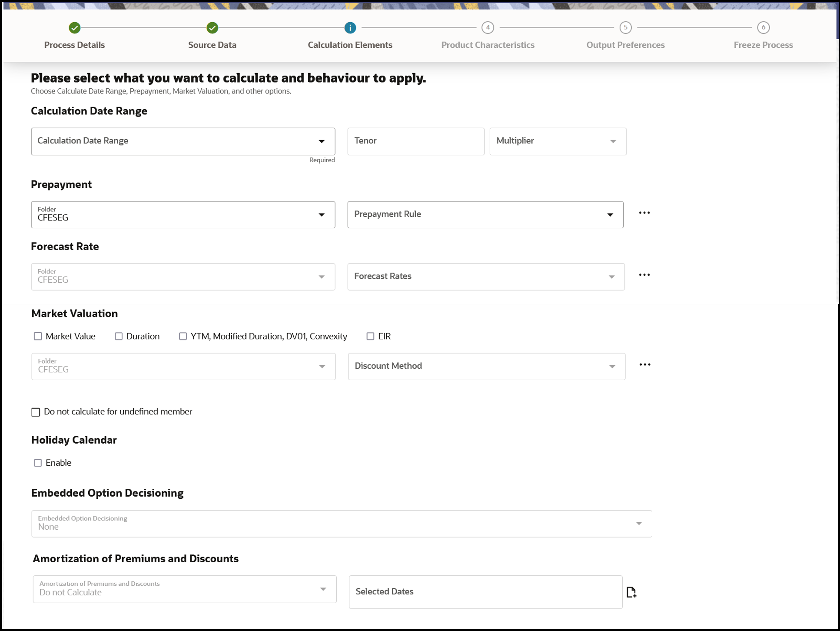
Task: Enable the Holiday Calendar checkbox
Action: click(38, 463)
